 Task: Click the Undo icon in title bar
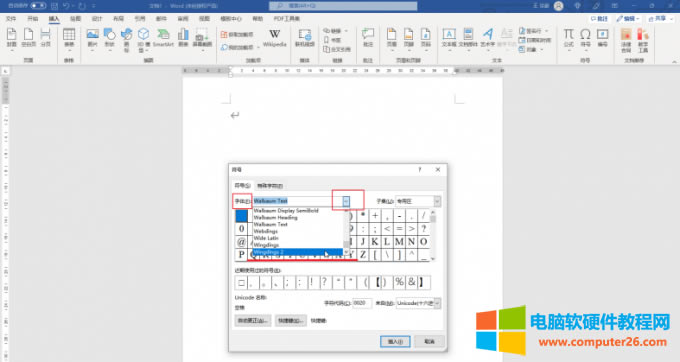coord(66,6)
